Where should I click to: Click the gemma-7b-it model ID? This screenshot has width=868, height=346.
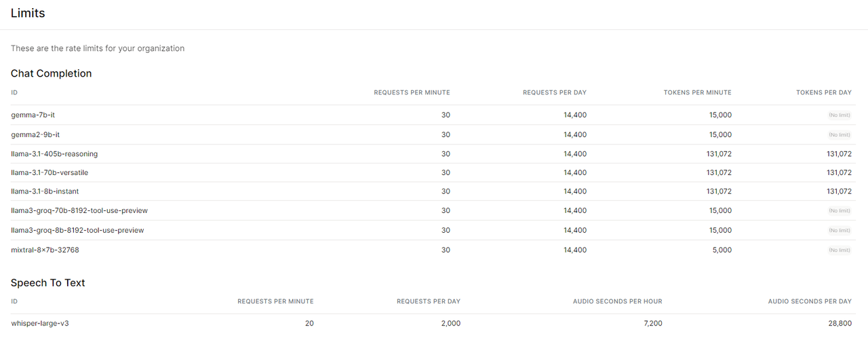coord(33,115)
